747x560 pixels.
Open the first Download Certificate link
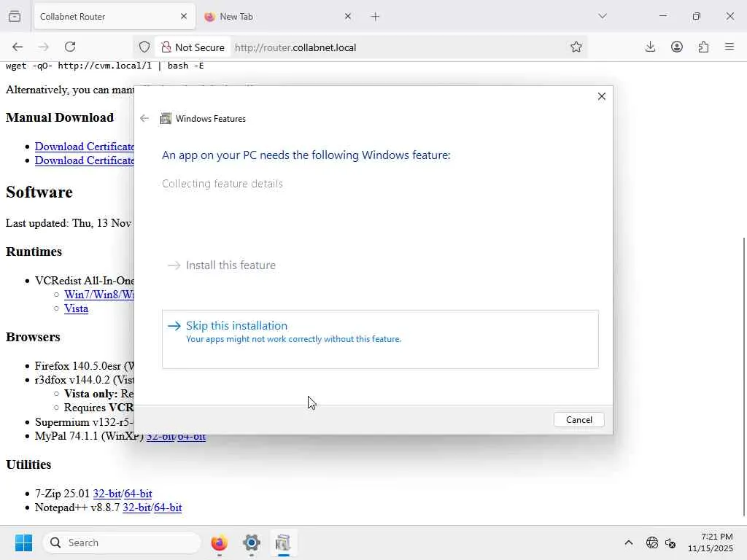pos(85,146)
